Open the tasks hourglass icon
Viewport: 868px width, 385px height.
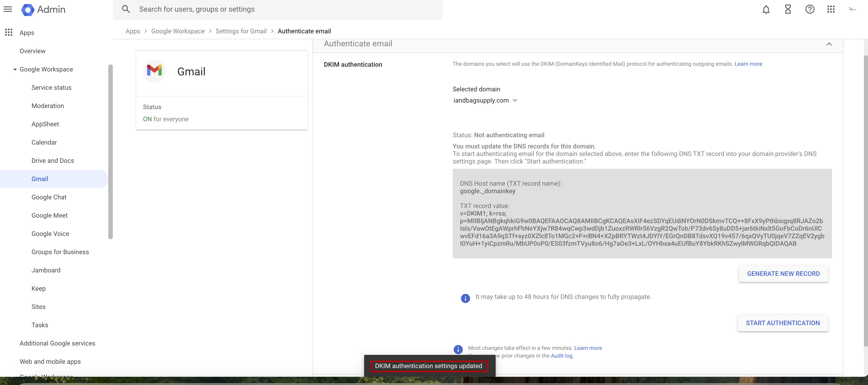(x=788, y=9)
